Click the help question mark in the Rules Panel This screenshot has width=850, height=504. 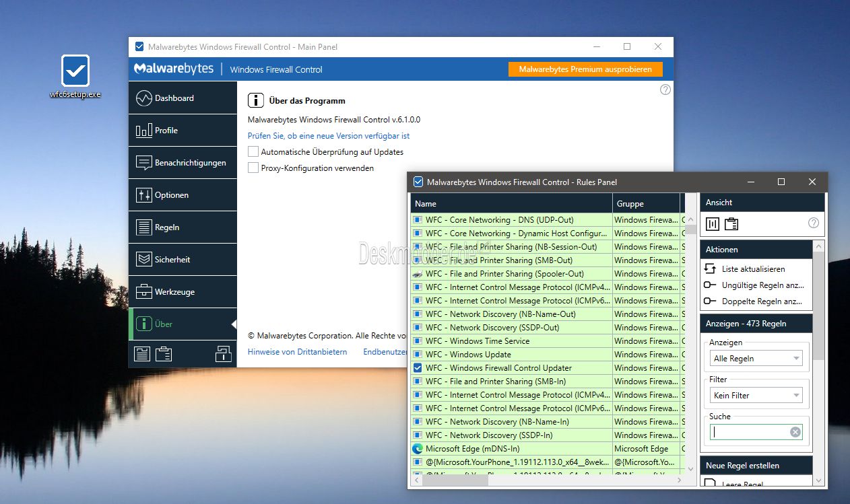pyautogui.click(x=814, y=223)
